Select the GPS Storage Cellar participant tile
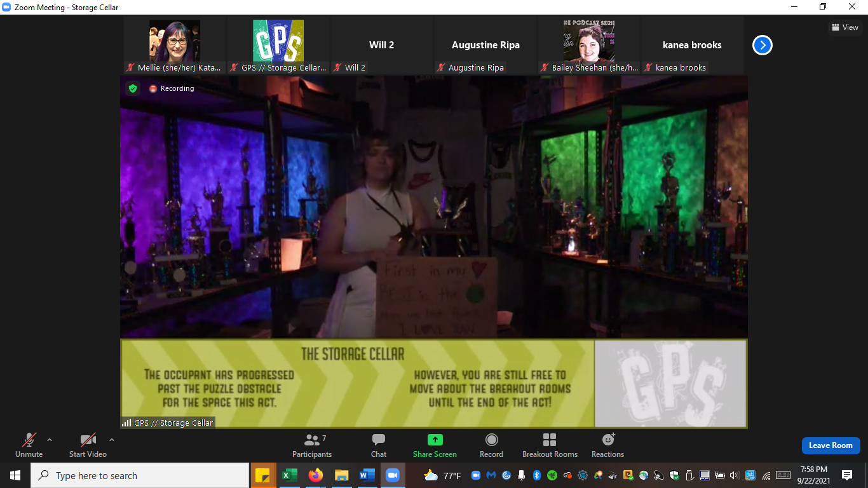The height and width of the screenshot is (488, 868). tap(278, 41)
